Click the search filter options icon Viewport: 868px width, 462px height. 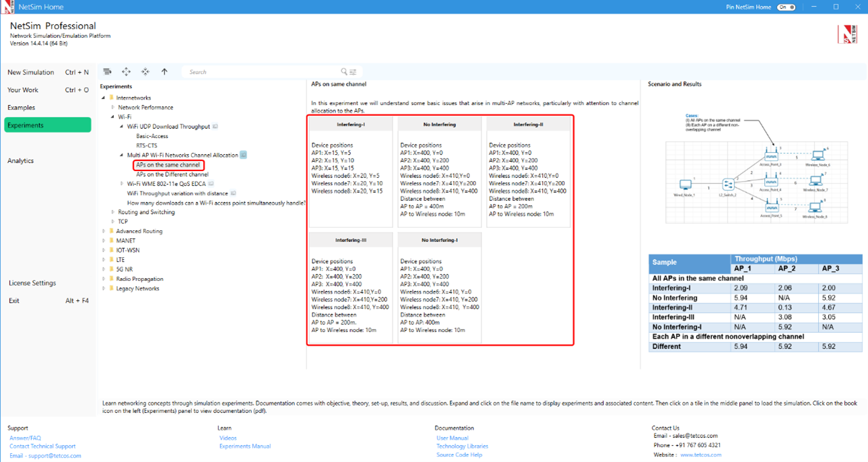pos(353,72)
